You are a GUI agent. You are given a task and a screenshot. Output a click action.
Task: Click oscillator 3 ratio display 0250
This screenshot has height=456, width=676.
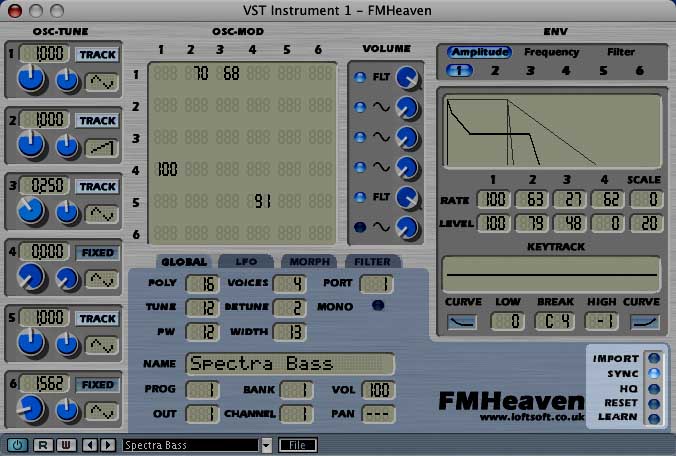click(44, 186)
